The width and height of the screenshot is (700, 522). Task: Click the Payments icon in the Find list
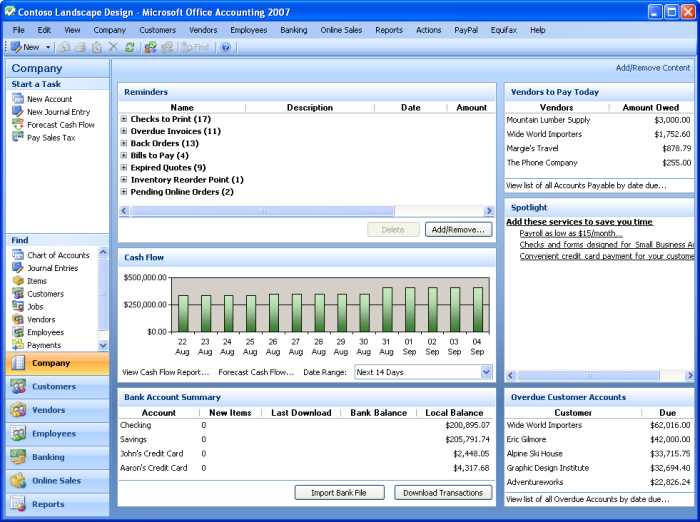pyautogui.click(x=18, y=345)
